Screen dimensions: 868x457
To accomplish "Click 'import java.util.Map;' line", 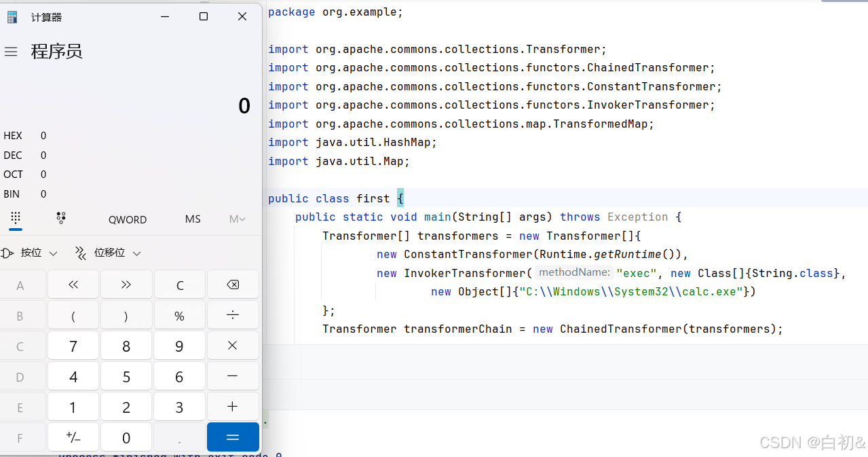I will click(x=339, y=162).
